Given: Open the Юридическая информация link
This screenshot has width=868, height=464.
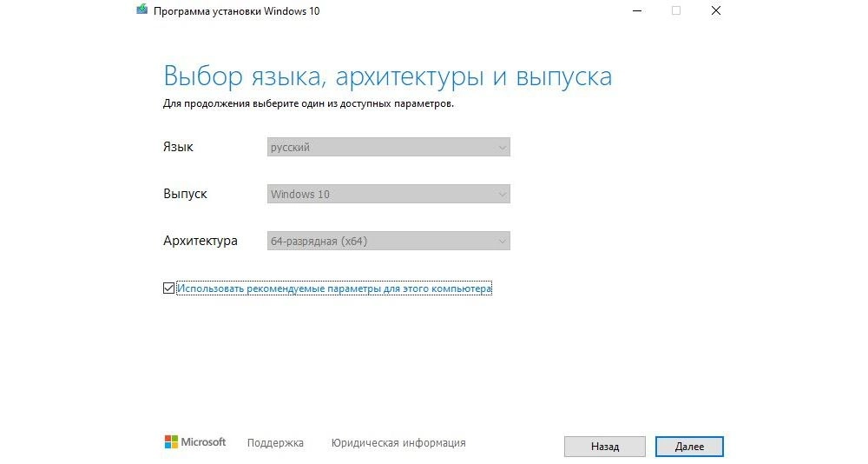Looking at the screenshot, I should pos(398,443).
